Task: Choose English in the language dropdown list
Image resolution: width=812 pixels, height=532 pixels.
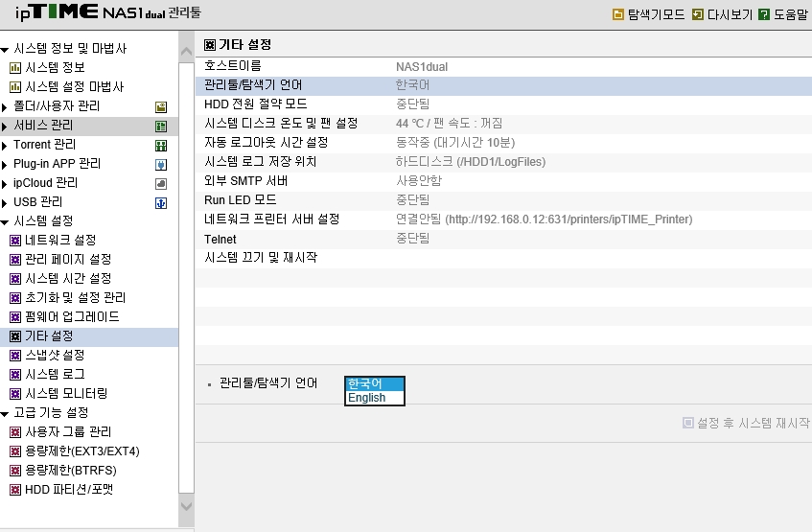Action: (x=375, y=398)
